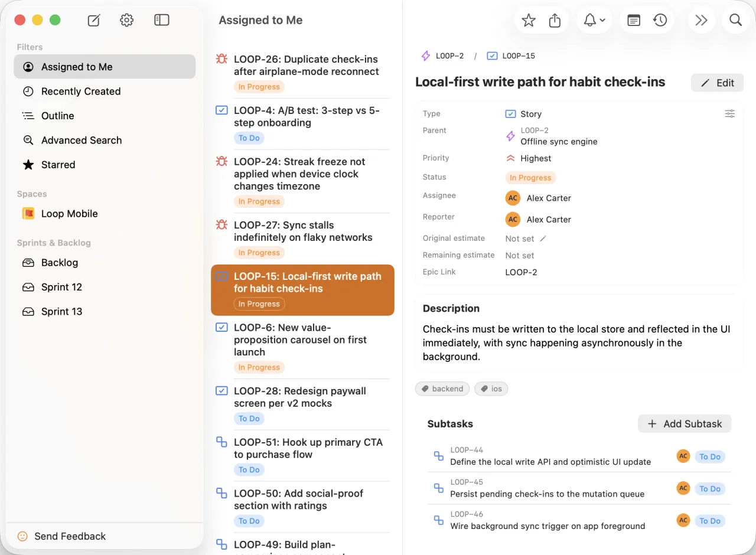Select the Assigned to Me filter
The width and height of the screenshot is (756, 555).
(105, 67)
